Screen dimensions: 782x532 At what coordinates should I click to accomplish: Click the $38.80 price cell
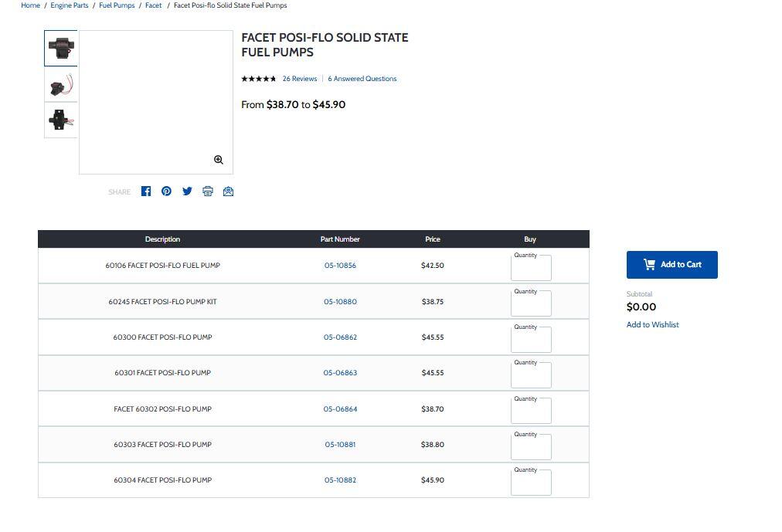433,444
